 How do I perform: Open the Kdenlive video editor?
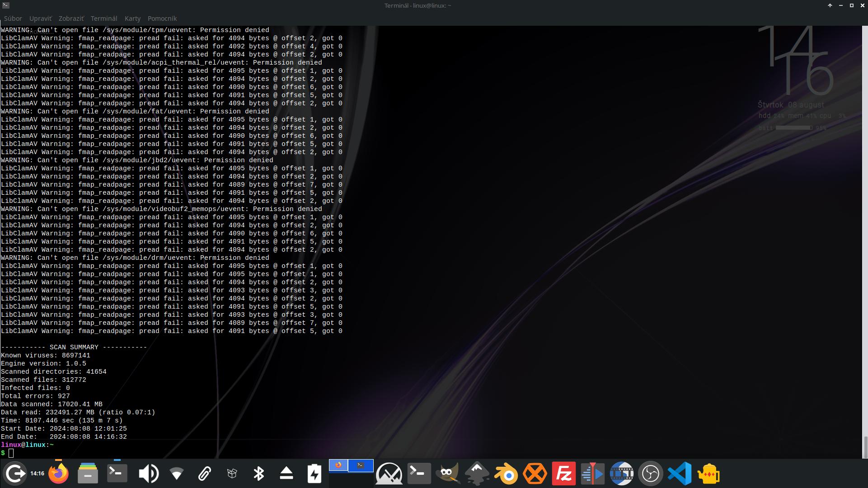pyautogui.click(x=592, y=474)
